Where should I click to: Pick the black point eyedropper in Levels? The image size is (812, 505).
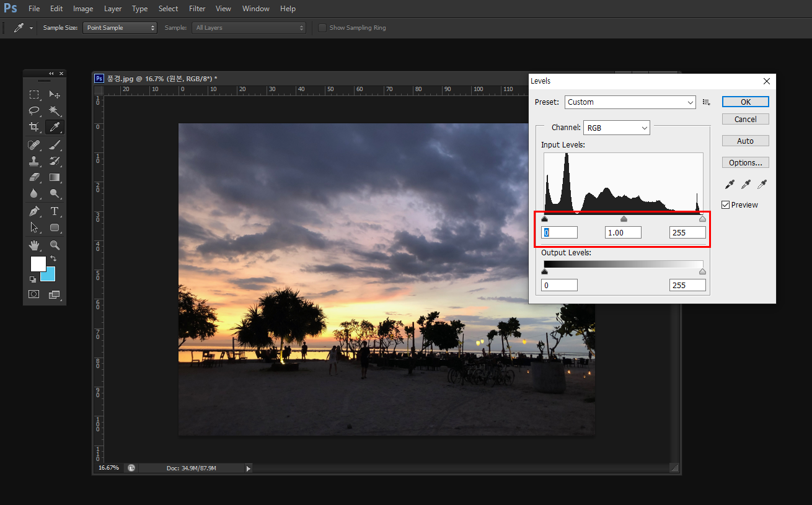(730, 185)
